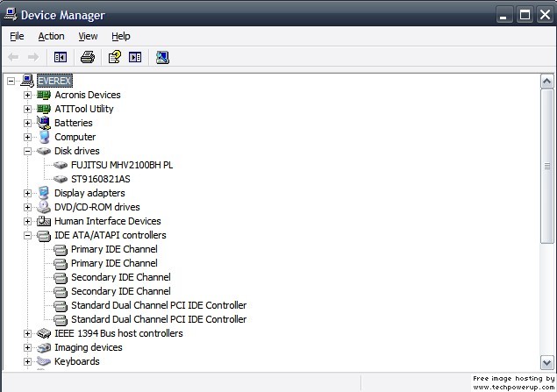Viewport: 557px width, 392px height.
Task: Minimize the Device Manager window
Action: [503, 15]
